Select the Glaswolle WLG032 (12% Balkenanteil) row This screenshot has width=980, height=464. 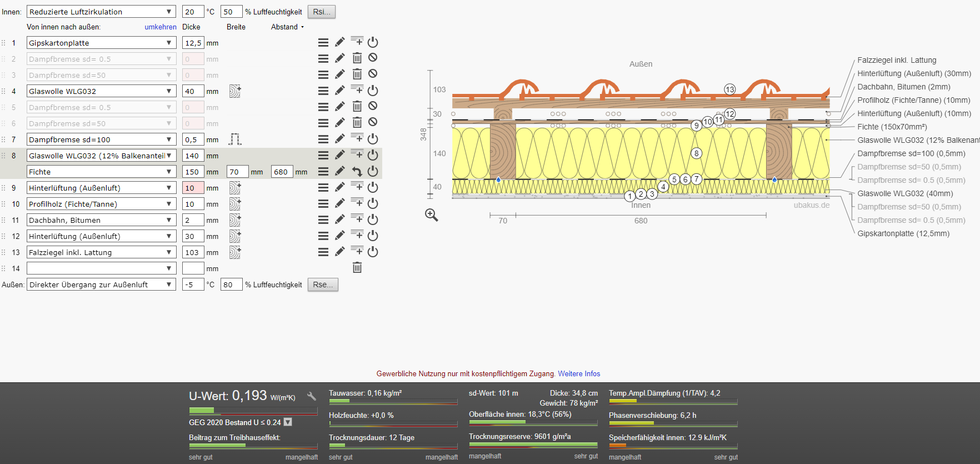[101, 156]
